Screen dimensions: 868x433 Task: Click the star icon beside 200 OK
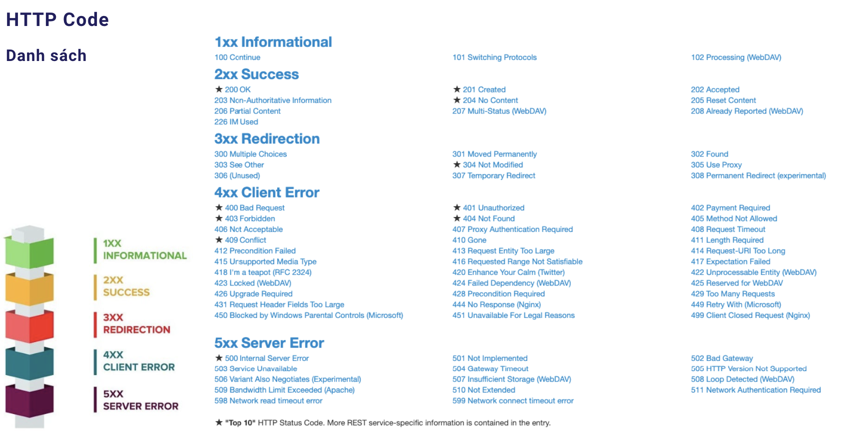(219, 89)
